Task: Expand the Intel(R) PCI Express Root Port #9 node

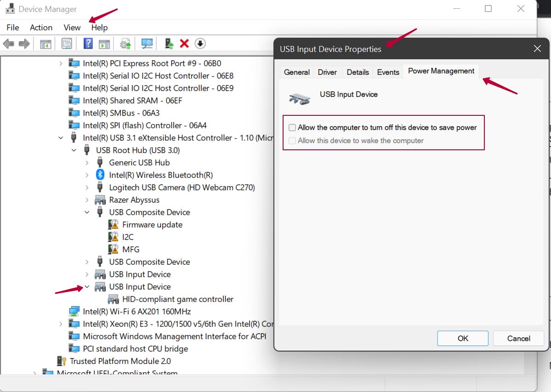Action: (x=61, y=63)
